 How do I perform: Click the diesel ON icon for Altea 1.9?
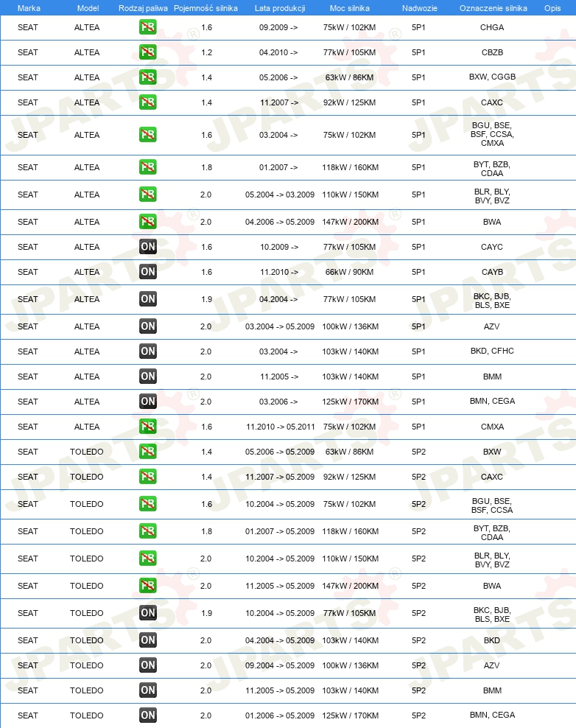coord(147,299)
